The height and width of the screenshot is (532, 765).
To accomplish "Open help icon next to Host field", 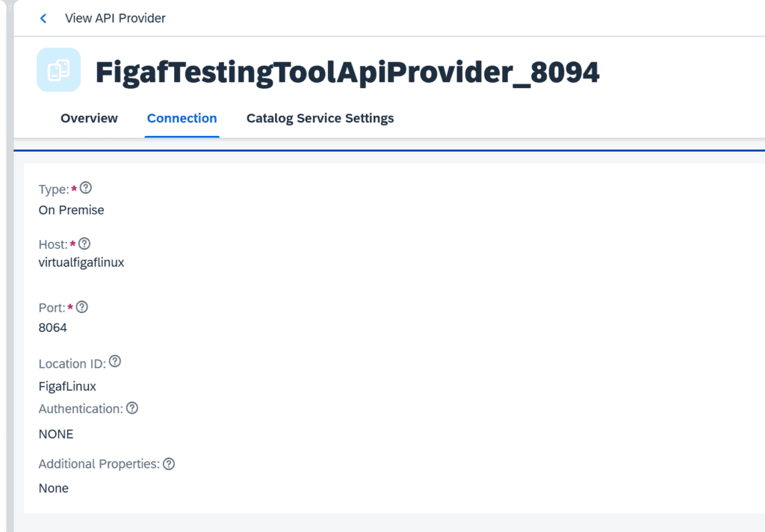I will tap(84, 244).
